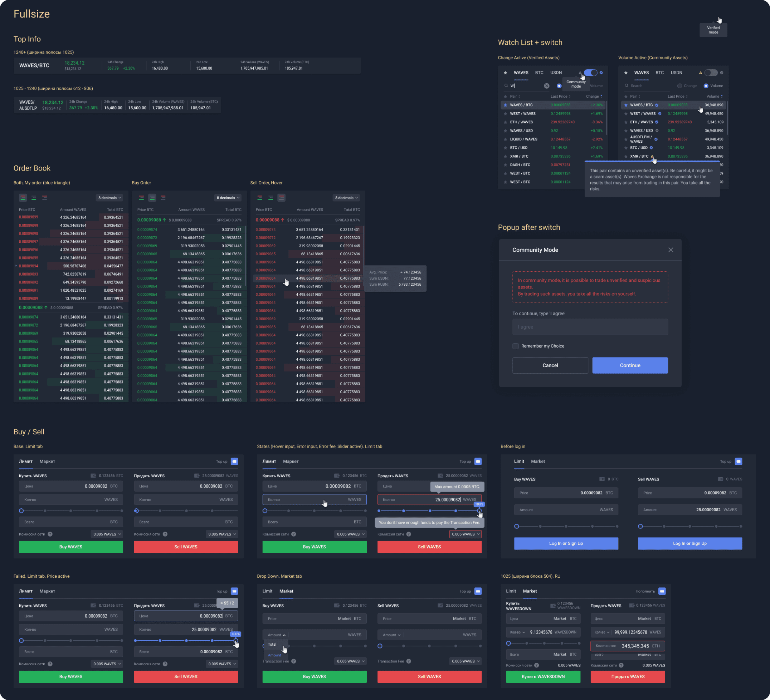Viewport: 770px width, 700px height.
Task: Expand Amount dropdown under Sell WAVES market panel
Action: [x=391, y=635]
